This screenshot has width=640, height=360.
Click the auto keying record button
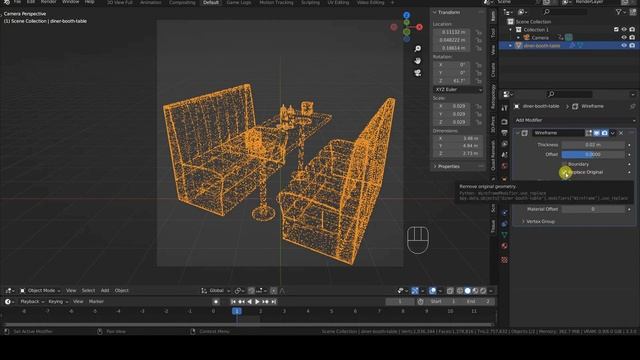point(216,302)
